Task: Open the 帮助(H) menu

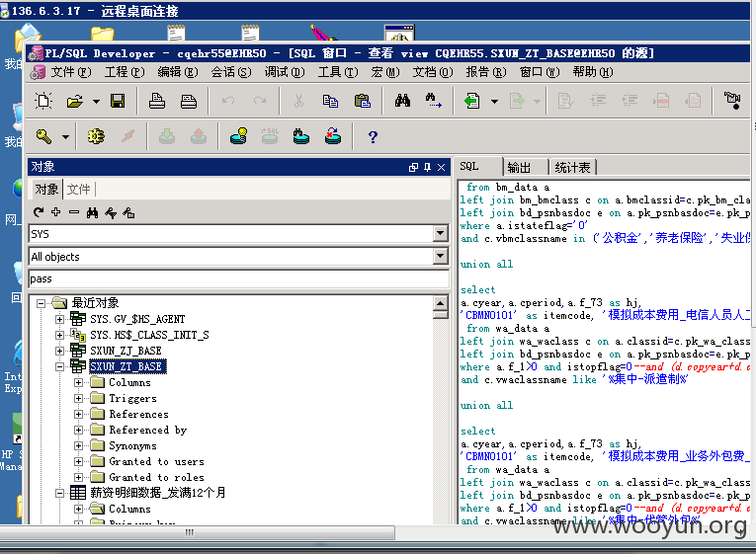Action: pos(593,72)
